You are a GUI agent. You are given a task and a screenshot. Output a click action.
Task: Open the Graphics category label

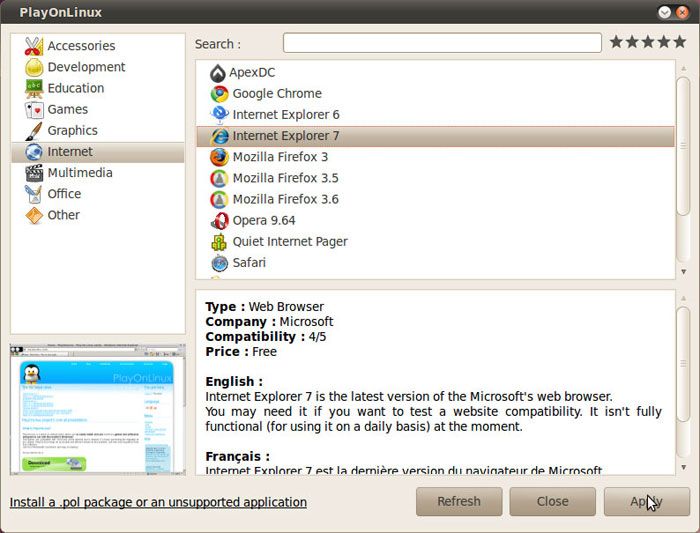(72, 130)
